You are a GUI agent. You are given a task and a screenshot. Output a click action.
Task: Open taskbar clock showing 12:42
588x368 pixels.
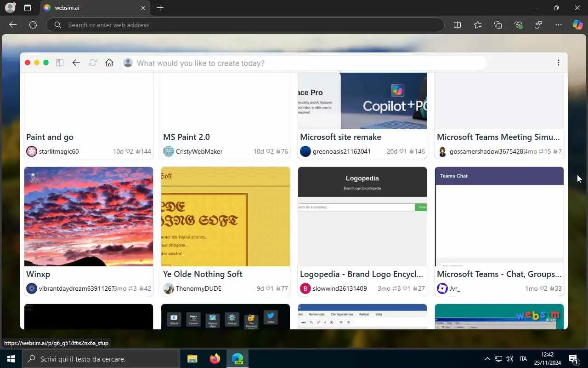(547, 359)
